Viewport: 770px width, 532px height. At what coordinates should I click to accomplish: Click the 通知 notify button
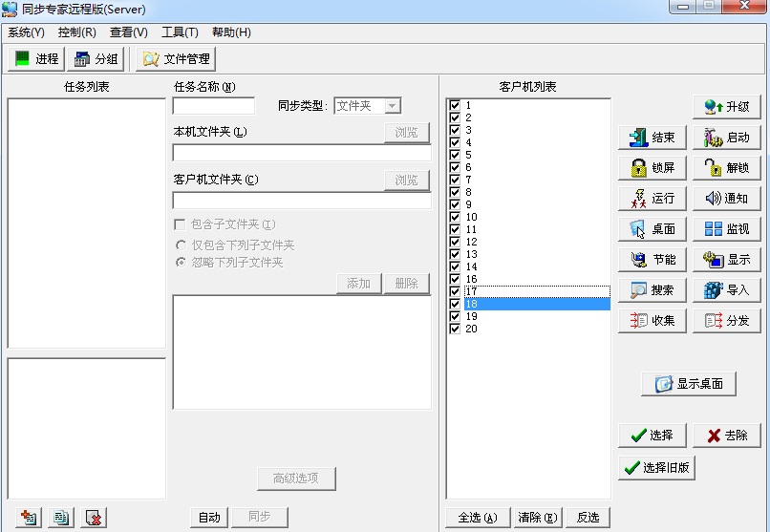tap(726, 199)
